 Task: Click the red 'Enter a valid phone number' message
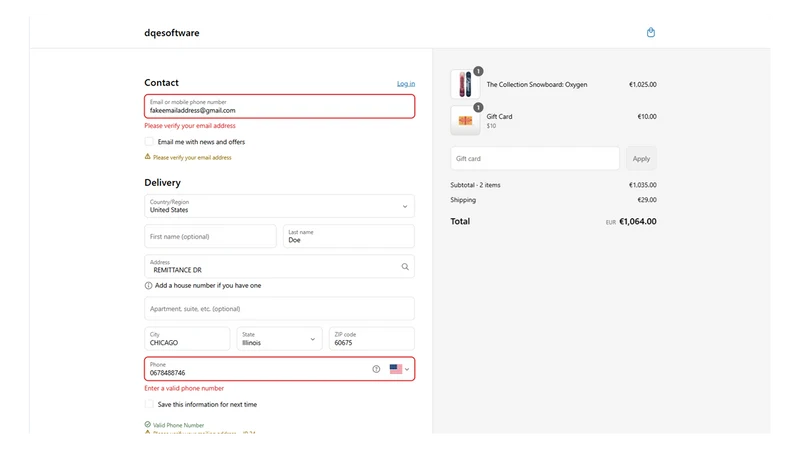pyautogui.click(x=184, y=388)
